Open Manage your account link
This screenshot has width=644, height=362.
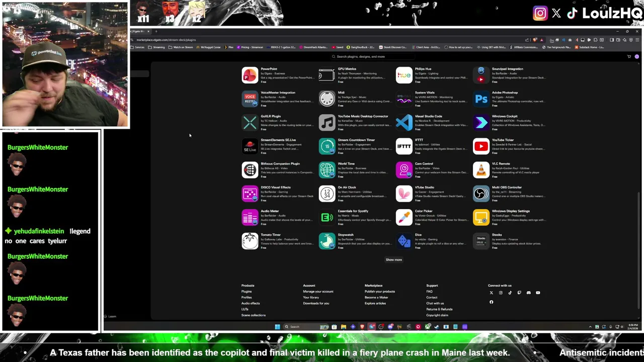pos(318,292)
